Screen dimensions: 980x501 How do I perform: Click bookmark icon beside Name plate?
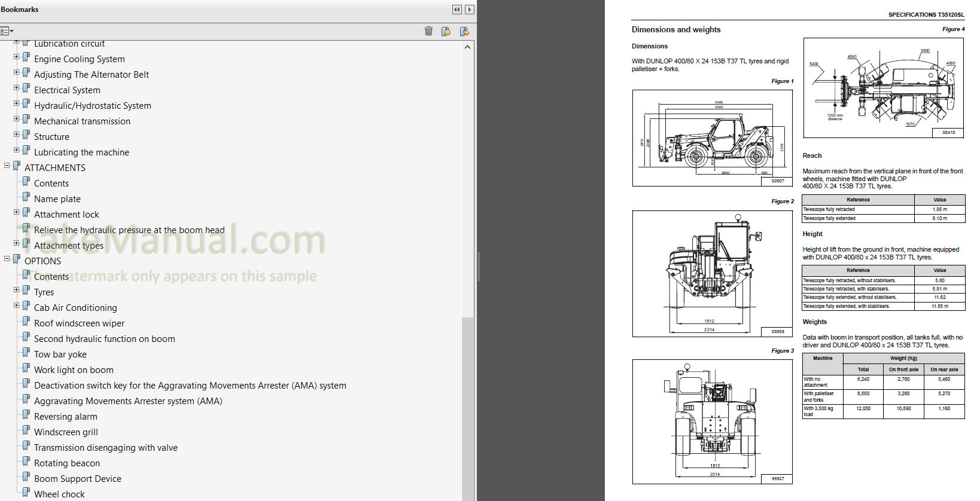coord(26,198)
